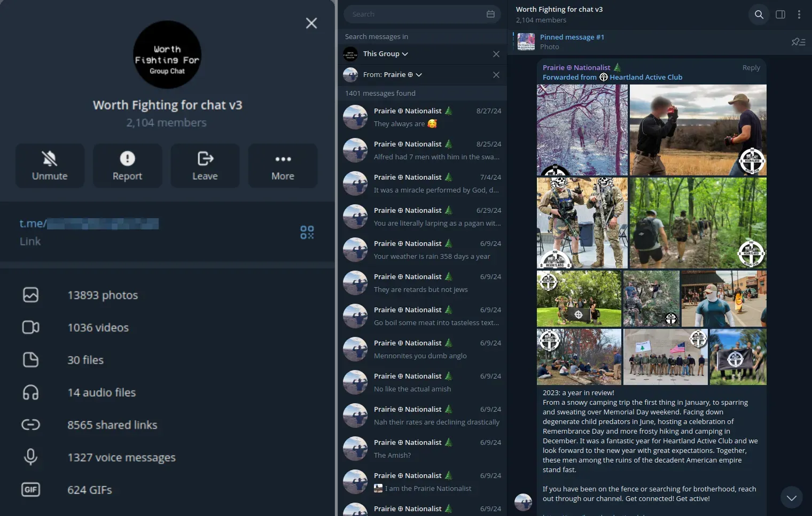The height and width of the screenshot is (516, 812).
Task: Open the three-dot menu in chat header
Action: point(799,14)
